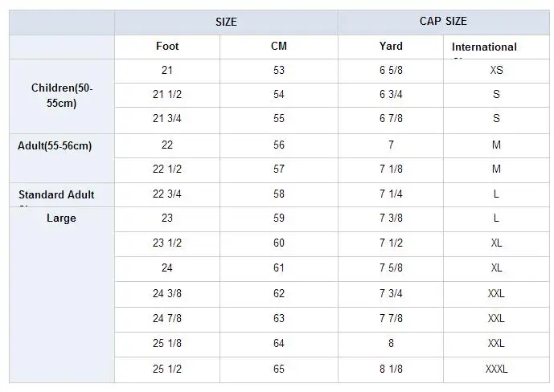Image resolution: width=554 pixels, height=392 pixels.
Task: Select the 8 1/8 yard cell
Action: click(391, 370)
